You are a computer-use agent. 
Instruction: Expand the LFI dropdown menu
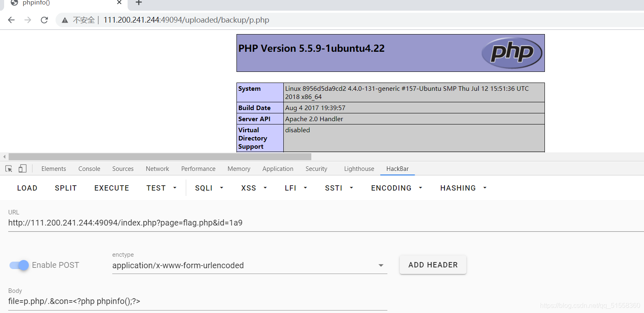pyautogui.click(x=296, y=188)
